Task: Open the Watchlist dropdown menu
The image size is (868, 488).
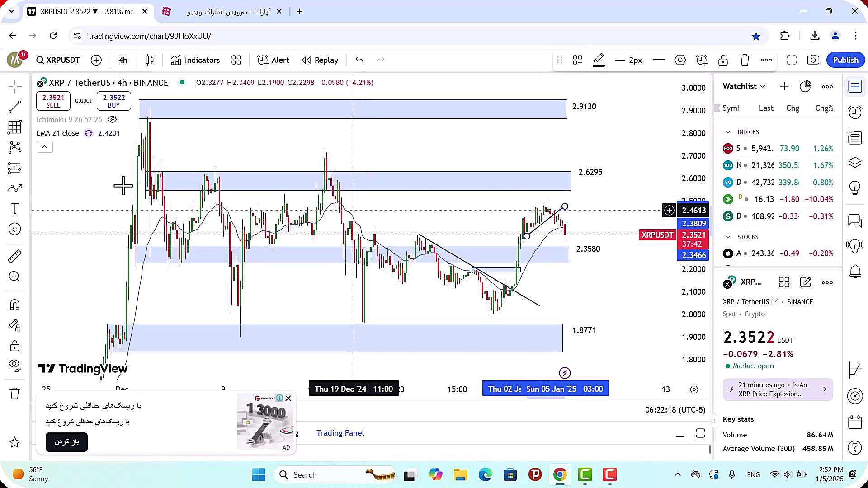Action: (x=744, y=86)
